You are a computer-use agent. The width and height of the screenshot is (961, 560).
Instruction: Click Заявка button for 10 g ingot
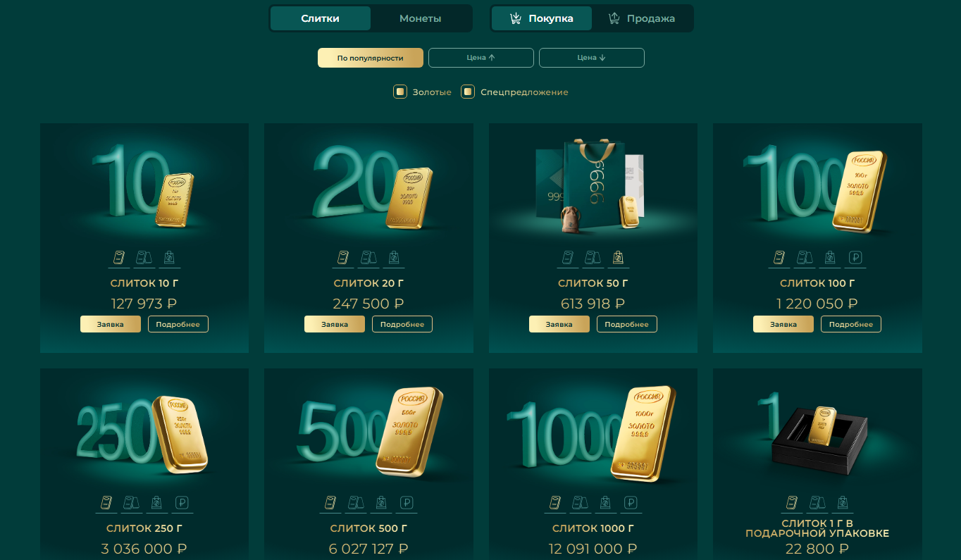coord(111,324)
